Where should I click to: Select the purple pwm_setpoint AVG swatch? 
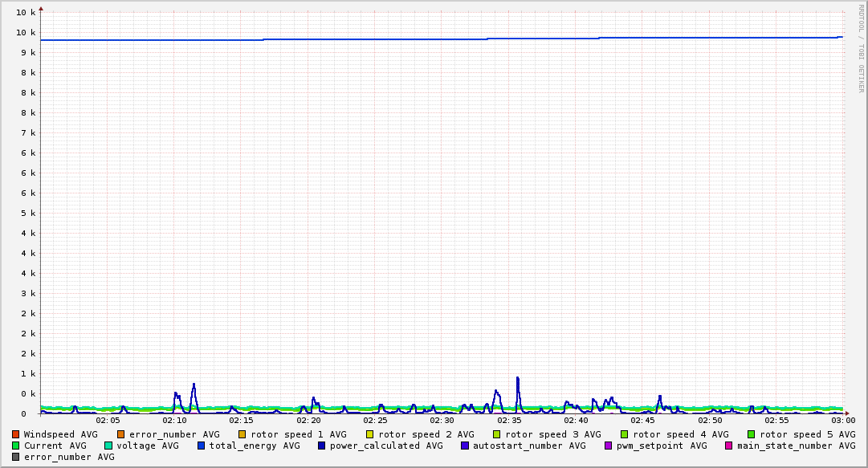click(608, 446)
